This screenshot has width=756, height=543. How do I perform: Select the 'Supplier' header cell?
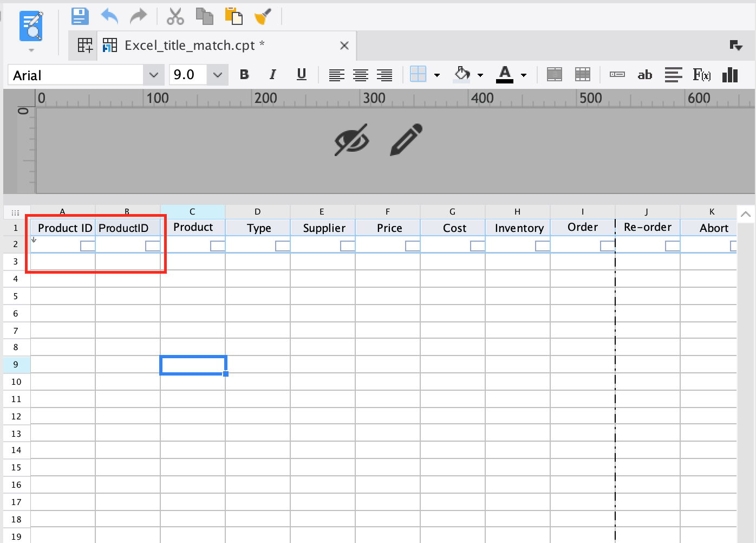(x=324, y=228)
